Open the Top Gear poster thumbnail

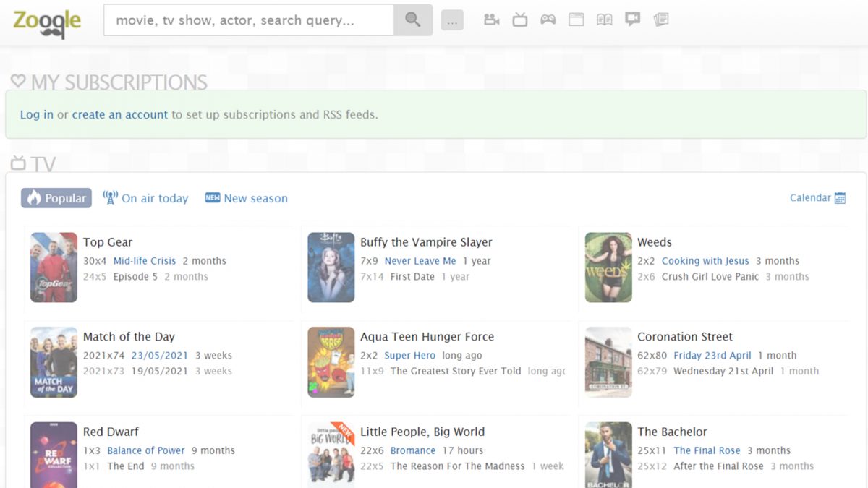[54, 267]
